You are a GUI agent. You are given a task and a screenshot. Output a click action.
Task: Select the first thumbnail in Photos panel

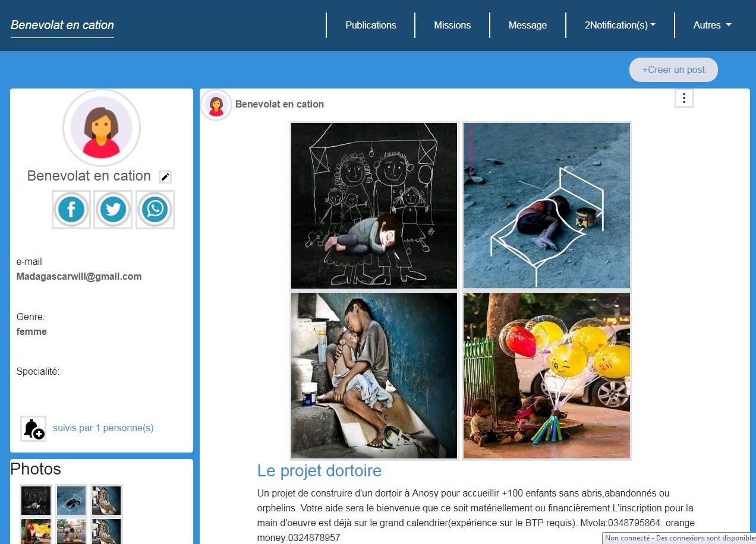point(36,500)
